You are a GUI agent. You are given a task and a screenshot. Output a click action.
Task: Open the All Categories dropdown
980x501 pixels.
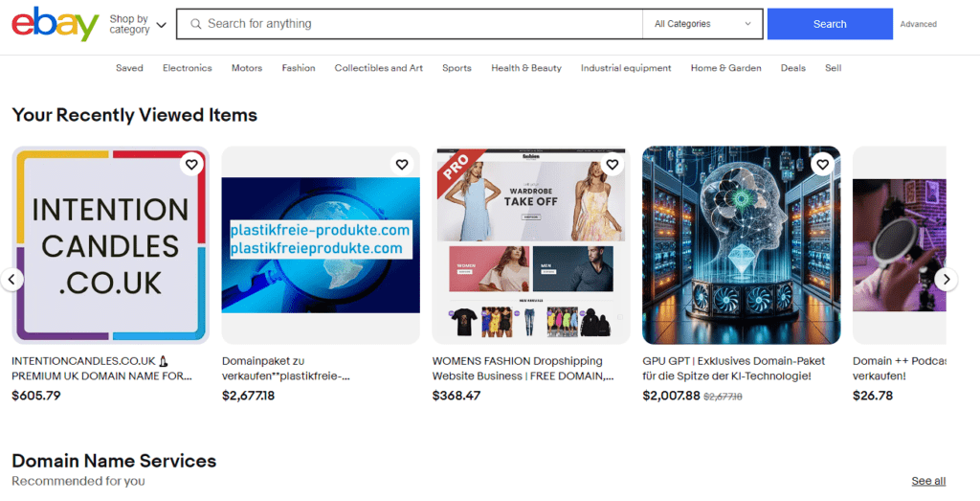pyautogui.click(x=702, y=24)
